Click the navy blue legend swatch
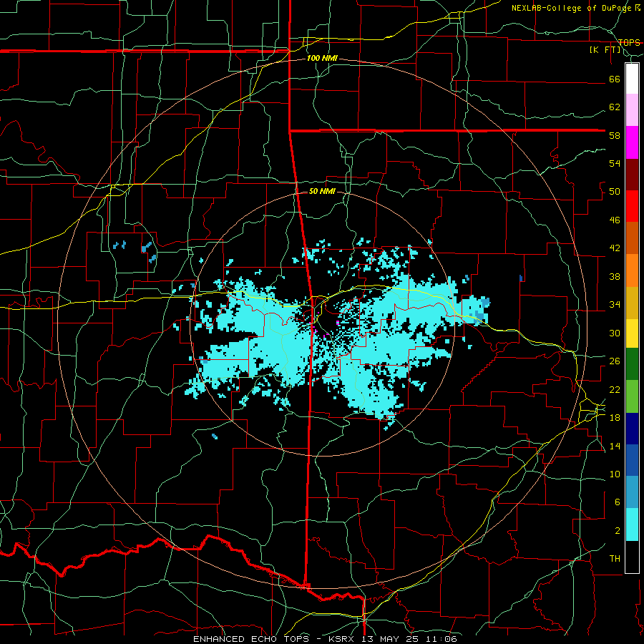 click(632, 429)
